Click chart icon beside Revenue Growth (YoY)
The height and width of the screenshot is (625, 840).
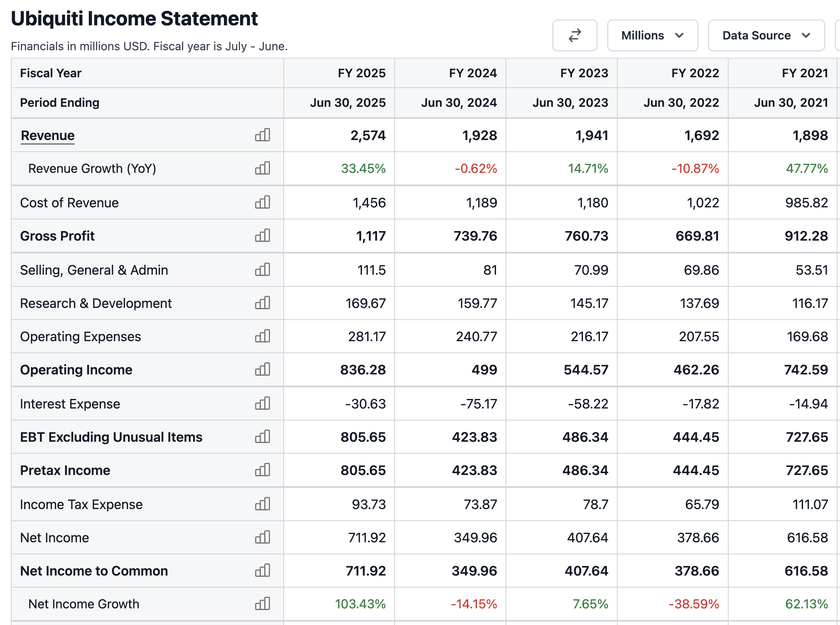click(x=263, y=168)
